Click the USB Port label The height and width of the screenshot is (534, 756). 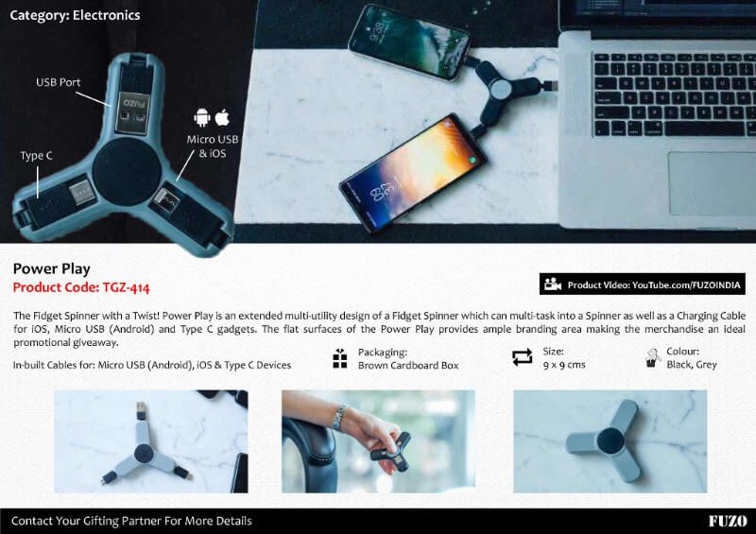point(58,82)
